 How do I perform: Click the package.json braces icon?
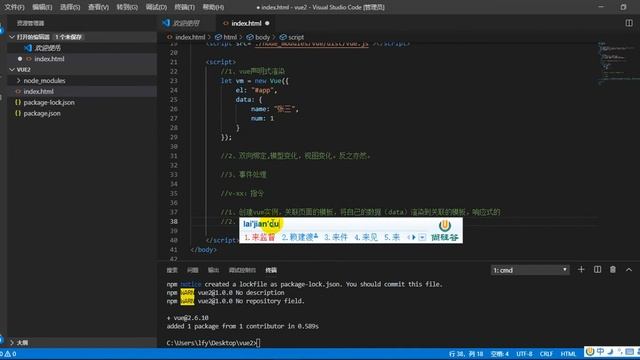pyautogui.click(x=18, y=113)
